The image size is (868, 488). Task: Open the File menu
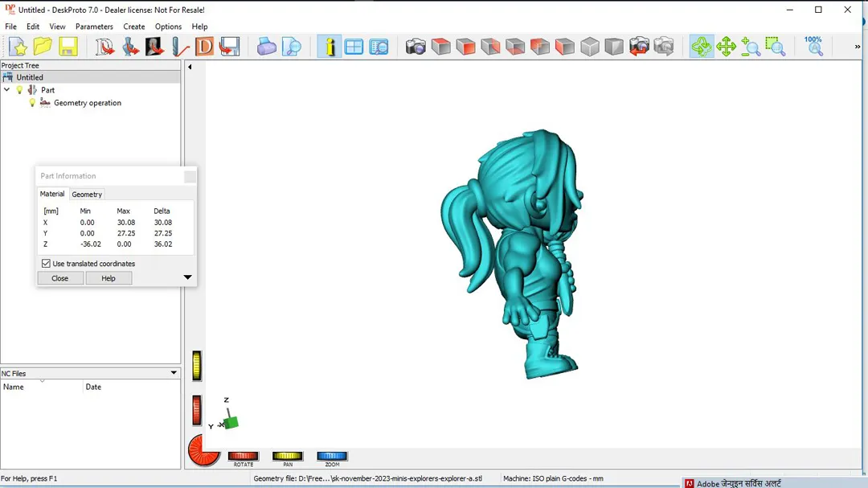10,27
